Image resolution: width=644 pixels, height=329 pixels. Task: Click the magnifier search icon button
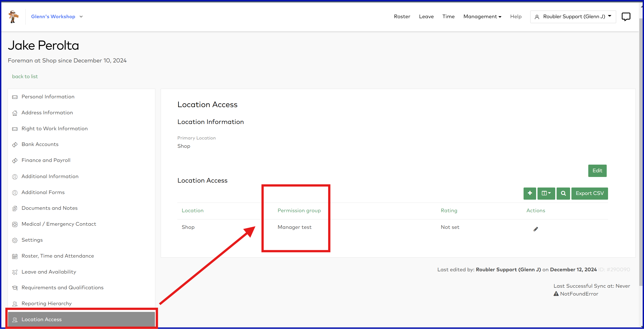click(563, 193)
